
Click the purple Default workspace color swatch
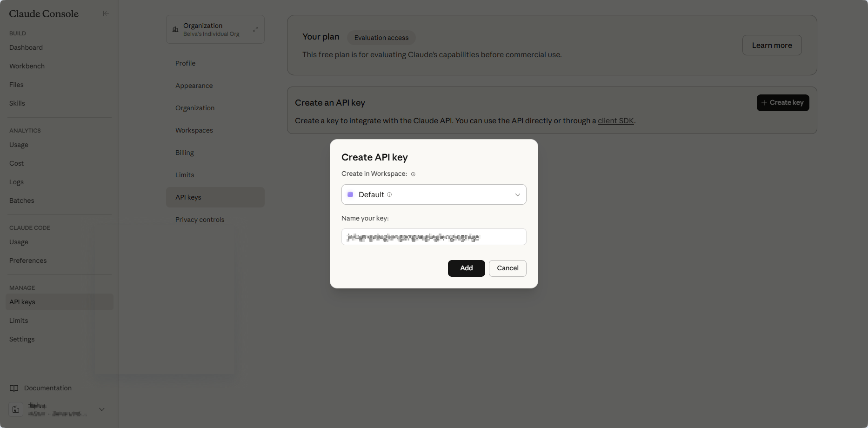coord(350,194)
